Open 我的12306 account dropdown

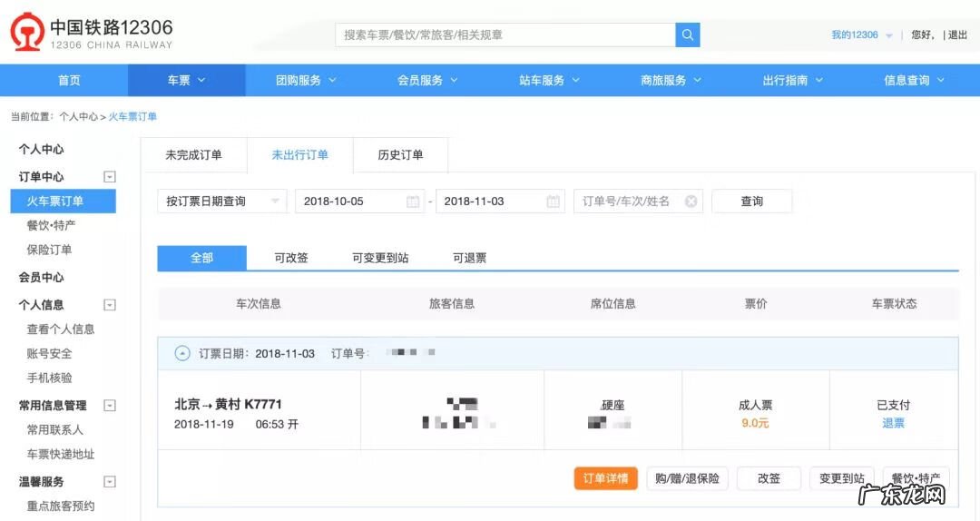tap(861, 35)
